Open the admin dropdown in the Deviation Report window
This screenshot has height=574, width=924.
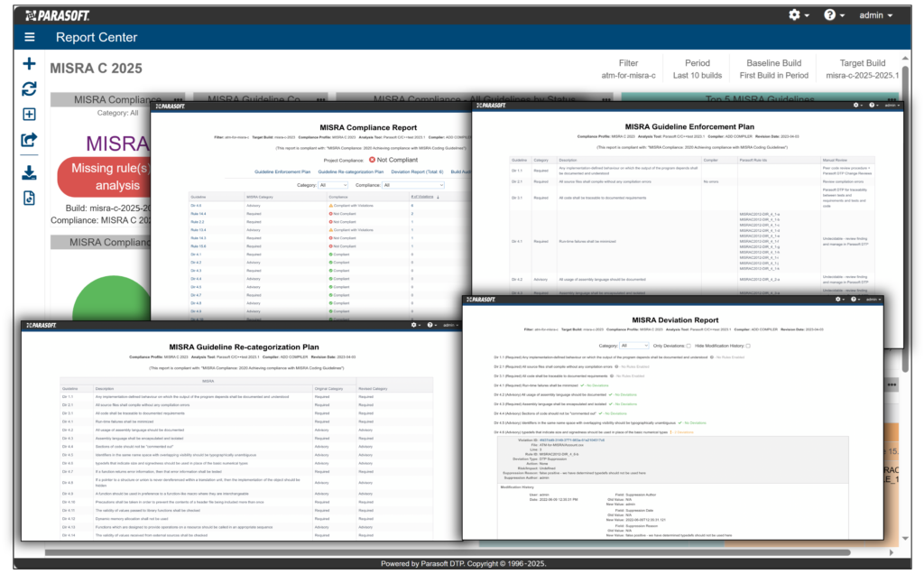coord(873,300)
